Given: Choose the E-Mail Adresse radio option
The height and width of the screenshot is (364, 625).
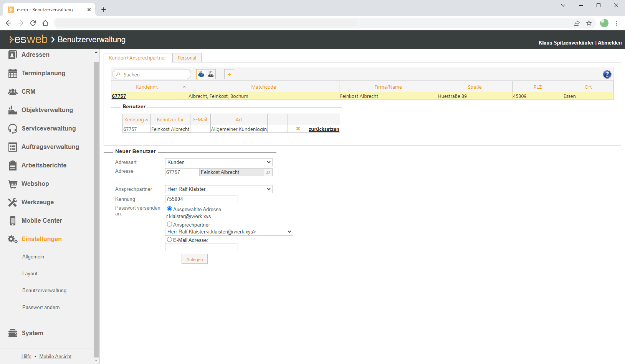Looking at the screenshot, I should click(169, 240).
